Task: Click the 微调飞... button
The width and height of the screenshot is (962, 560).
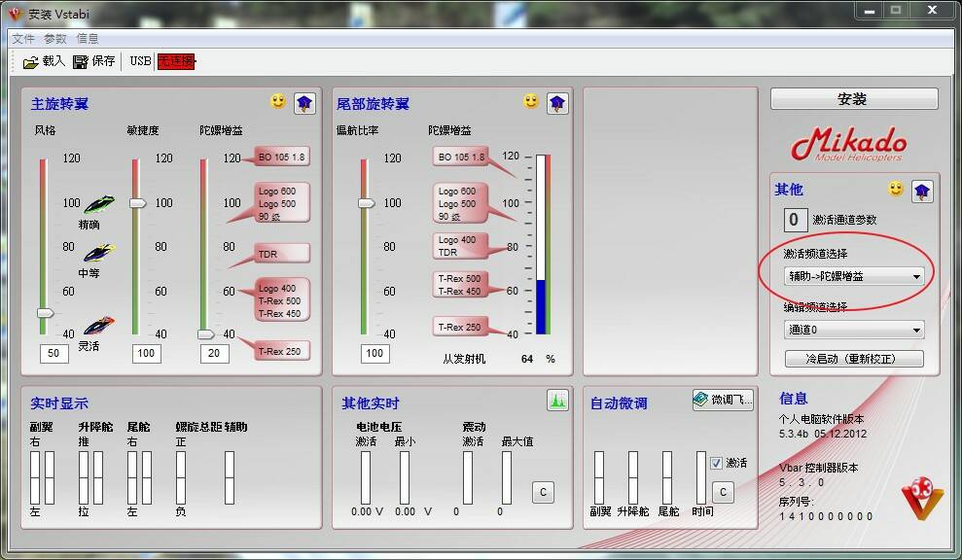Action: [x=723, y=400]
